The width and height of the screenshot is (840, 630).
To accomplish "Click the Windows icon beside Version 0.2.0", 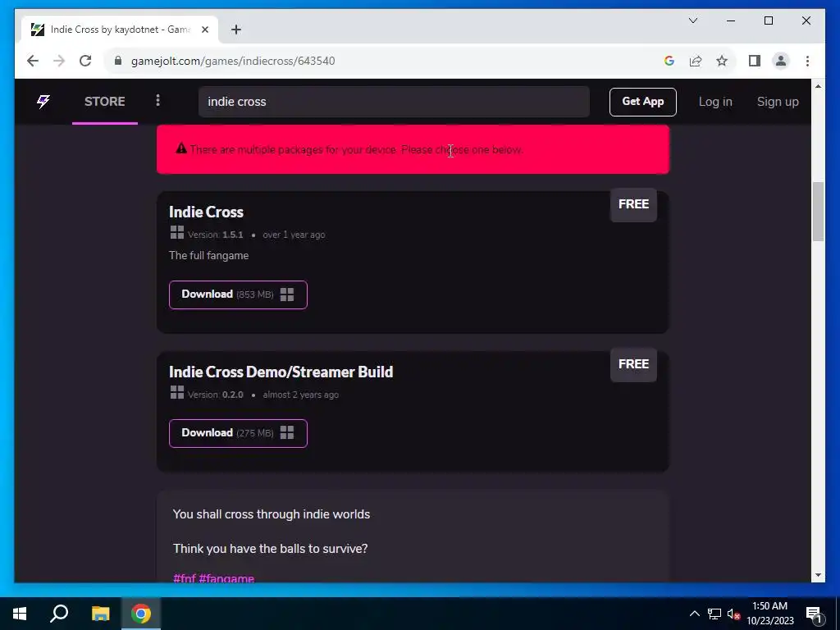I will [177, 393].
